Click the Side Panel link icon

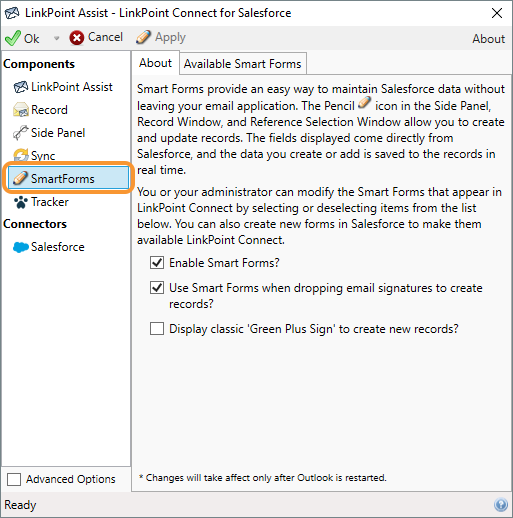click(x=20, y=133)
